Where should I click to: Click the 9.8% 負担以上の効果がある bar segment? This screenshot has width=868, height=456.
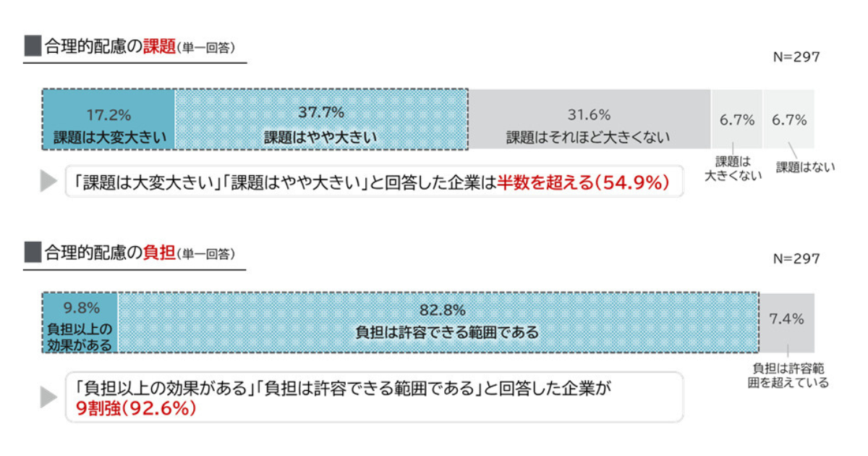(80, 323)
